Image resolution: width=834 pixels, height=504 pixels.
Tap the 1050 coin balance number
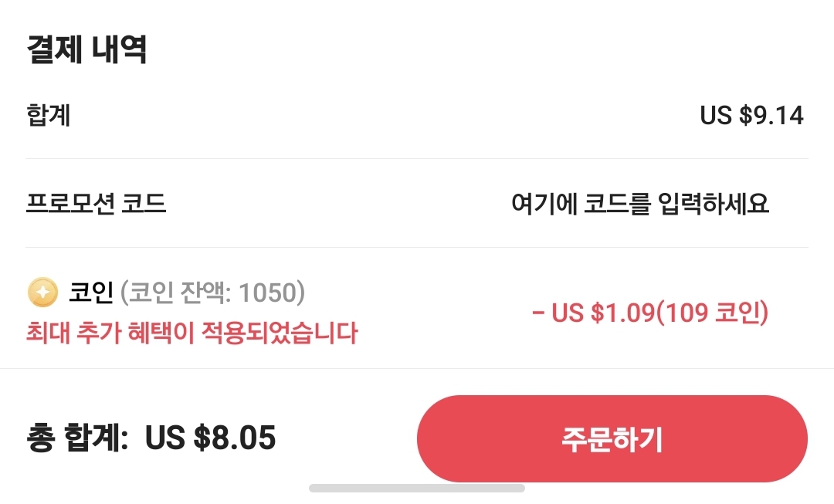point(268,293)
